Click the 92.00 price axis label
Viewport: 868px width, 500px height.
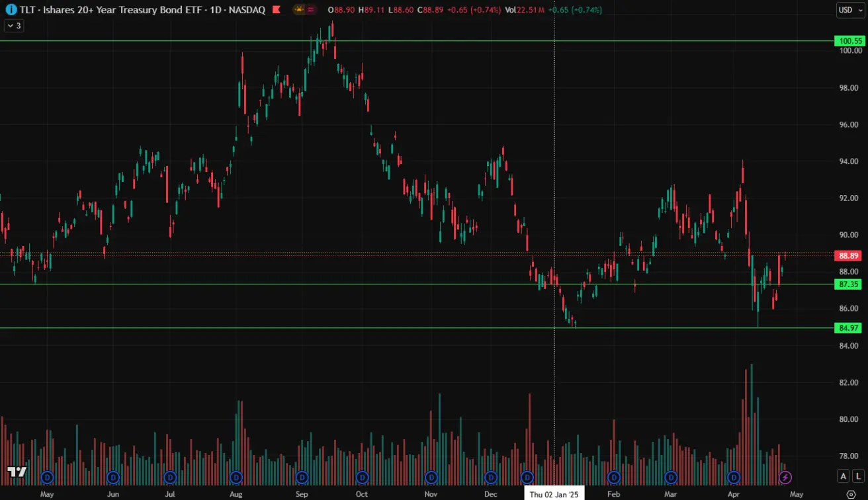click(849, 198)
